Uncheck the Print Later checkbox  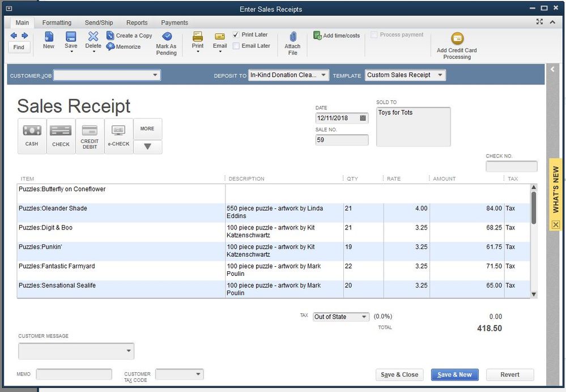pos(236,35)
